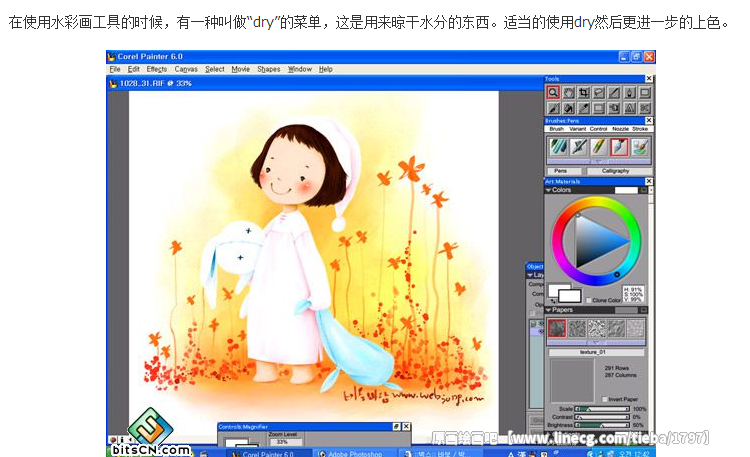The image size is (750, 457).
Task: Select the third speckled paper texture thumbnail
Action: click(x=596, y=328)
